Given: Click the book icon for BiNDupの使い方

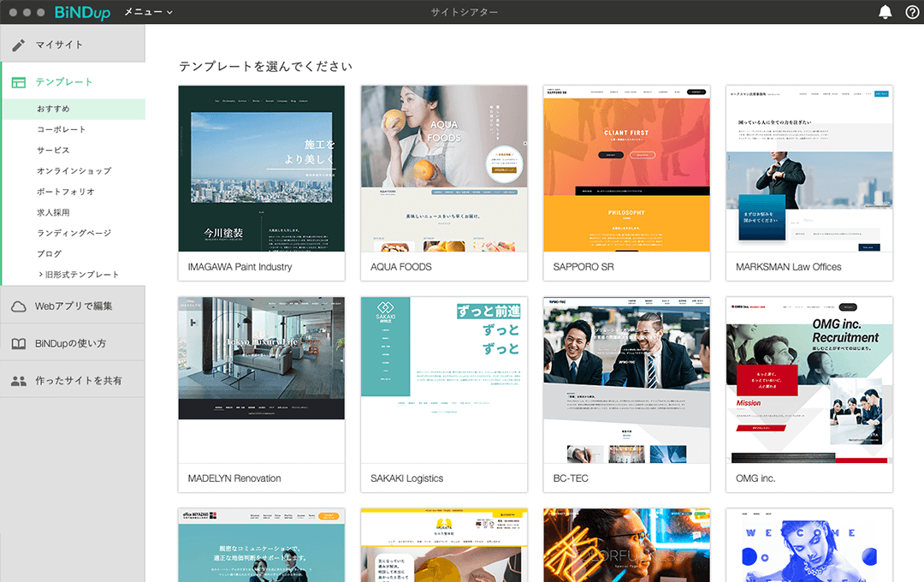Looking at the screenshot, I should pyautogui.click(x=19, y=344).
